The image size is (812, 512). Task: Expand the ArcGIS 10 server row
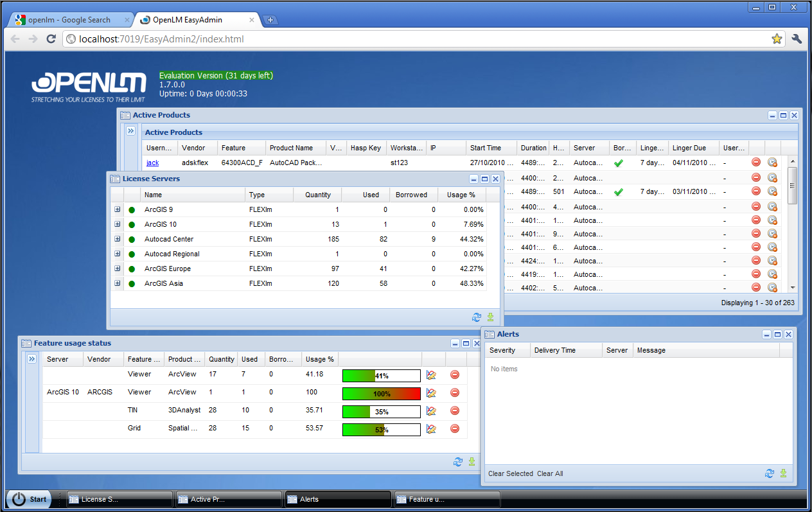(x=117, y=224)
